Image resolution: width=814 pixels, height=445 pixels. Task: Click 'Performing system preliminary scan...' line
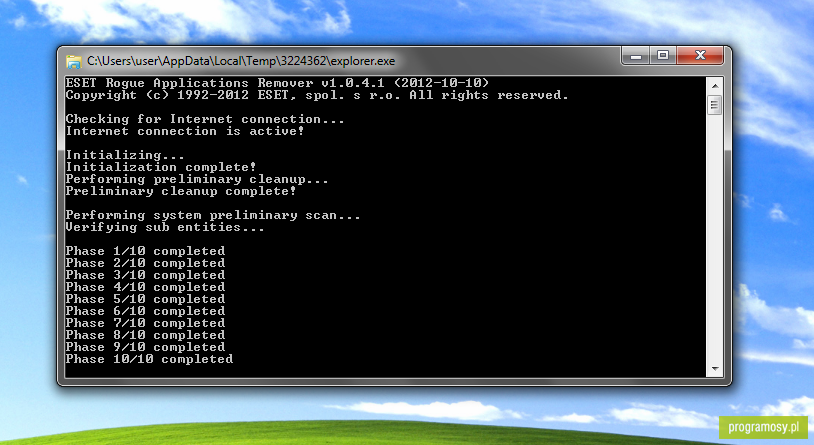tap(213, 215)
